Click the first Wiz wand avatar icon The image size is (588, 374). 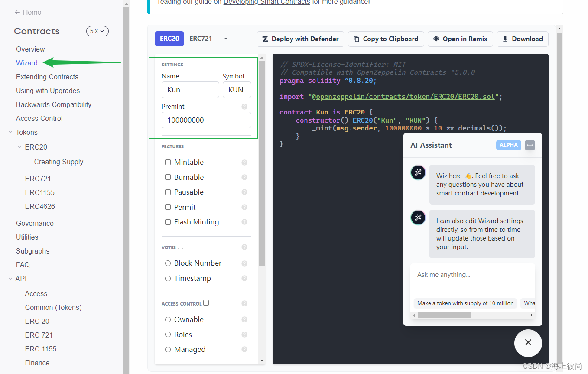pyautogui.click(x=418, y=172)
